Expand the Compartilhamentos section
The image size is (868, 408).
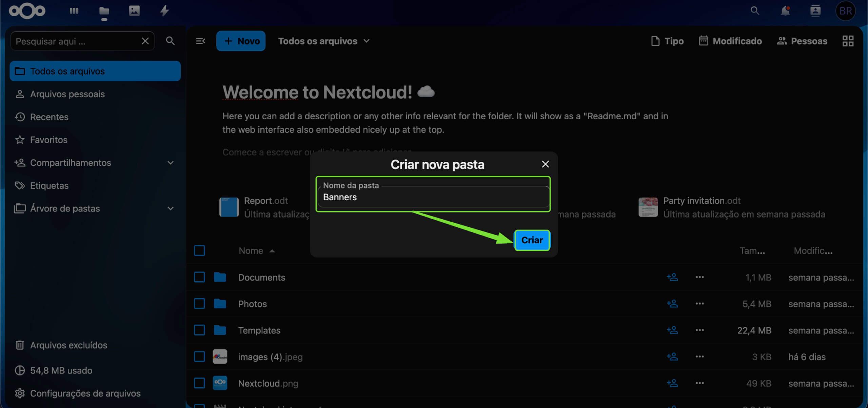171,163
